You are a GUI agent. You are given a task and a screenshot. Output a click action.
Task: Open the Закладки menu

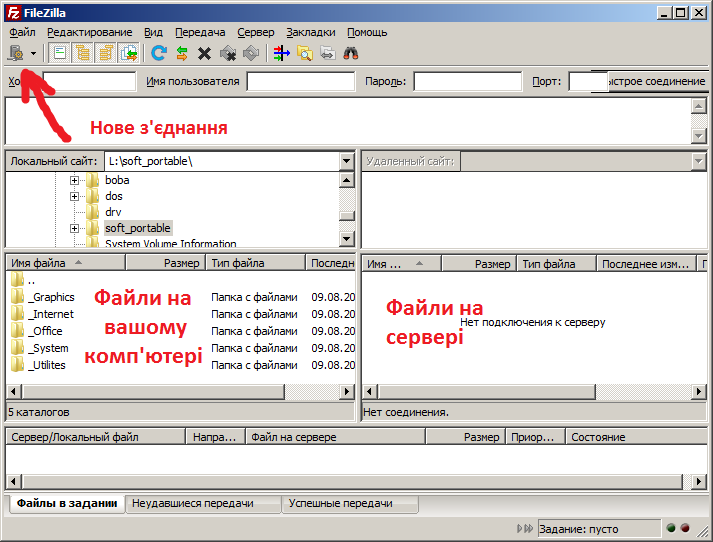[311, 32]
